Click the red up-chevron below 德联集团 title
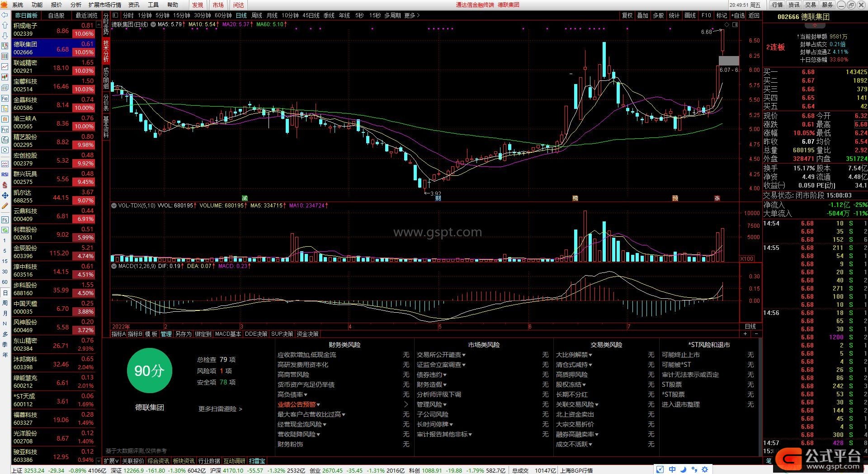Screen dimensions: 868x474 [x=815, y=26]
